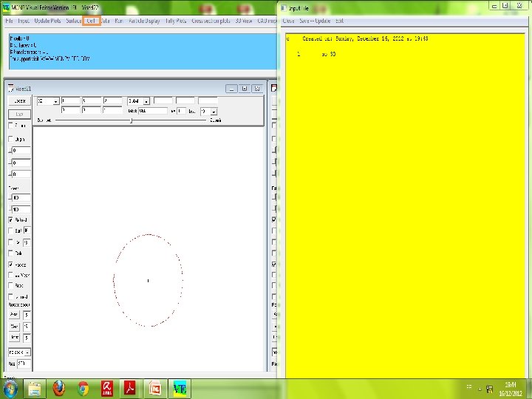Image resolution: width=532 pixels, height=399 pixels.
Task: Click the plot scale slider handle
Action: (132, 120)
